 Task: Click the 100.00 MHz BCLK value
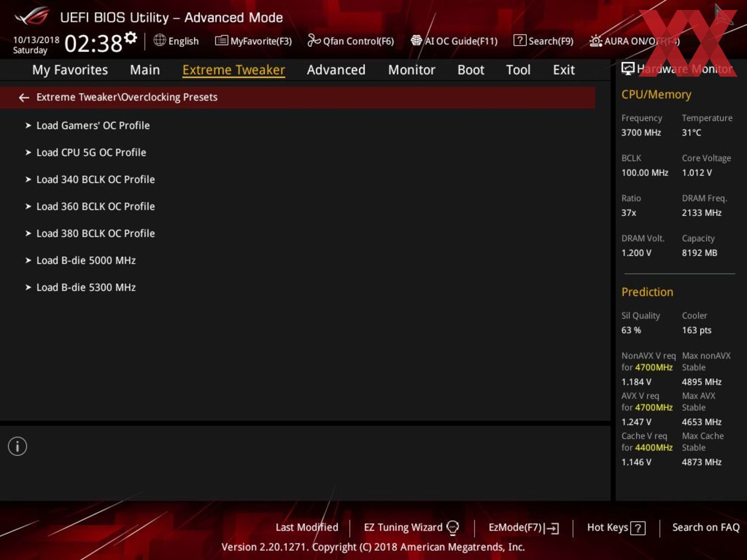tap(645, 172)
